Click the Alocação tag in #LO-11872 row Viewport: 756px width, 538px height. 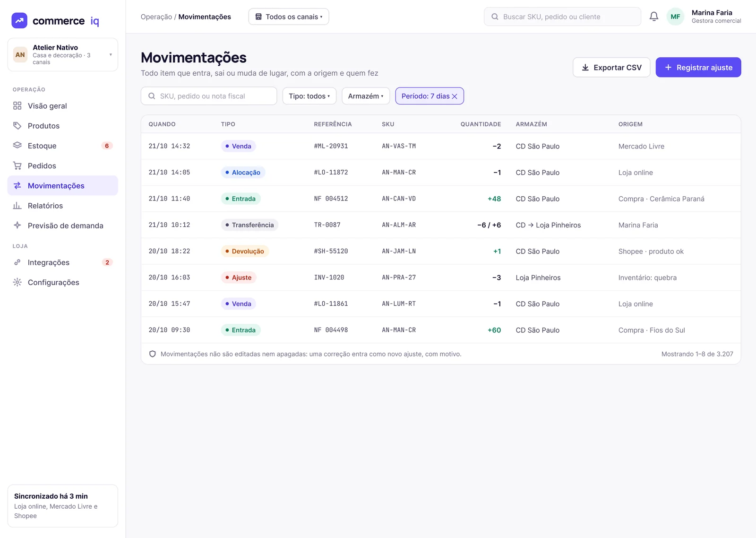point(243,173)
